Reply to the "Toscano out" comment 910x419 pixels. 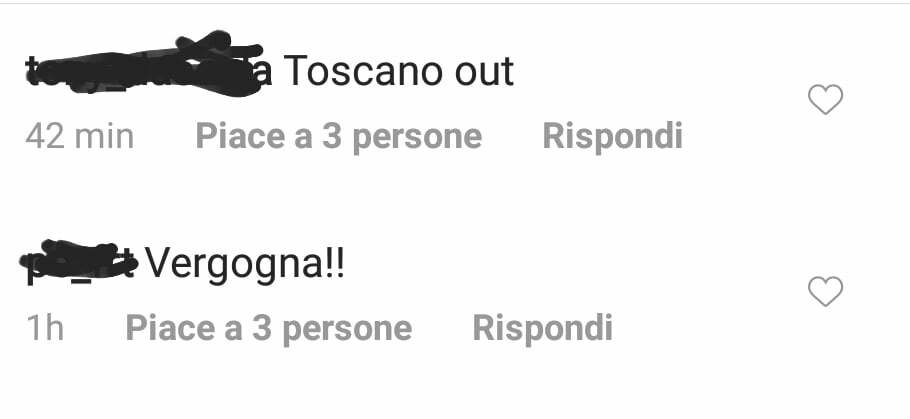[612, 137]
